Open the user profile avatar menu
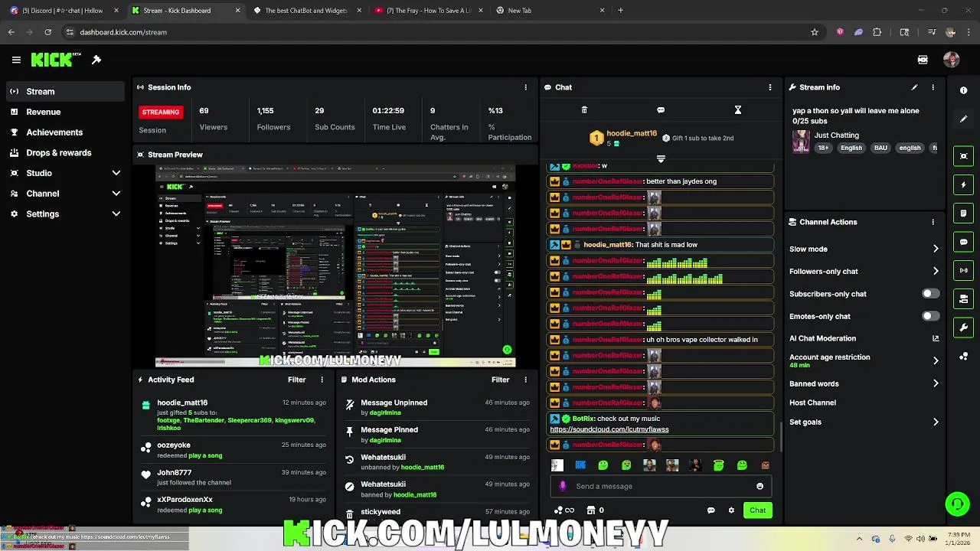980x551 pixels. (x=952, y=60)
